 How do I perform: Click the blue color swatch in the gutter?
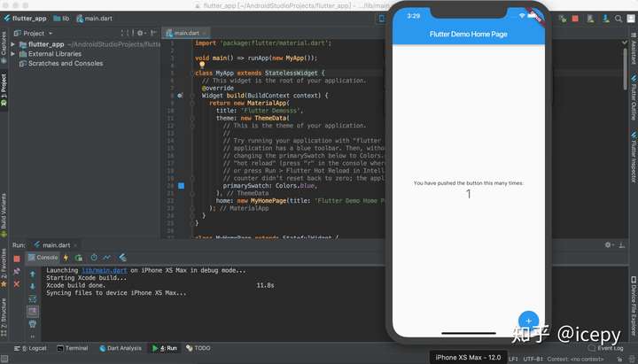[x=181, y=186]
